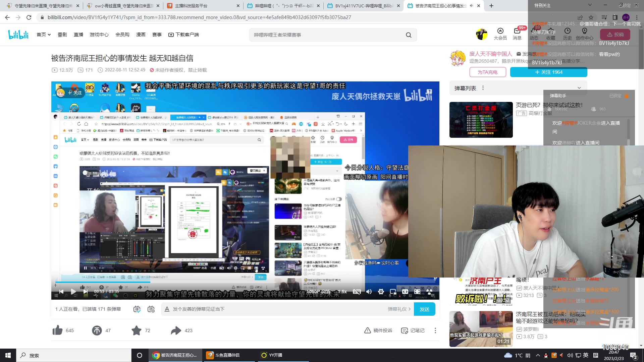The image size is (644, 362).
Task: Go to previous video in player
Action: coord(61,292)
